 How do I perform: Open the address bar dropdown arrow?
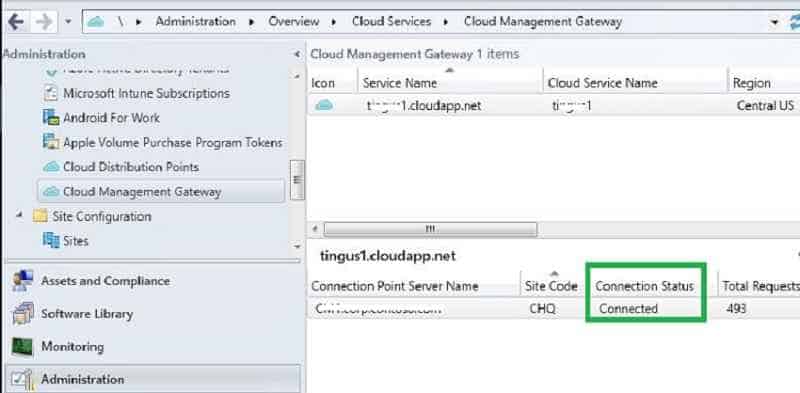coord(775,22)
